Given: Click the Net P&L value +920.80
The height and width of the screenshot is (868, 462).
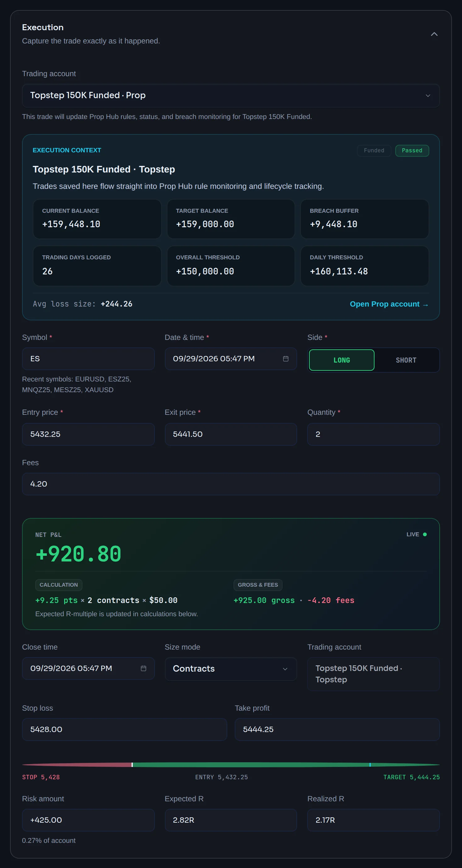Looking at the screenshot, I should point(78,554).
